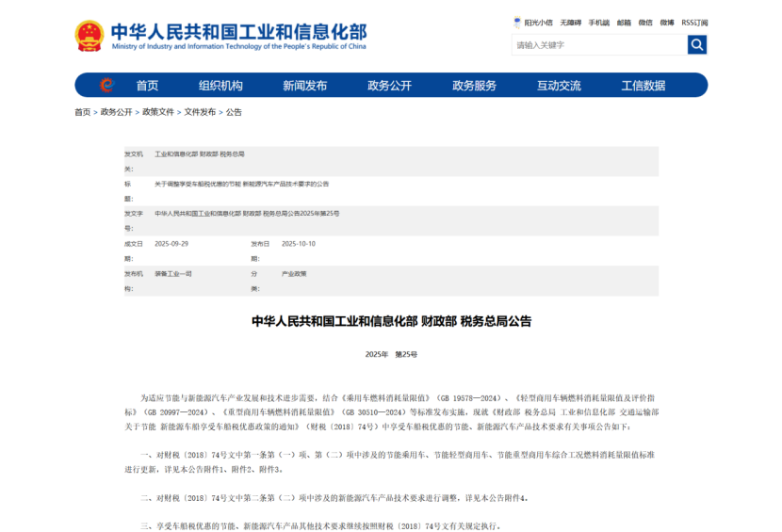Viewport: 782px width, 532px height.
Task: Open the 新闻发布 navigation menu
Action: click(x=304, y=86)
